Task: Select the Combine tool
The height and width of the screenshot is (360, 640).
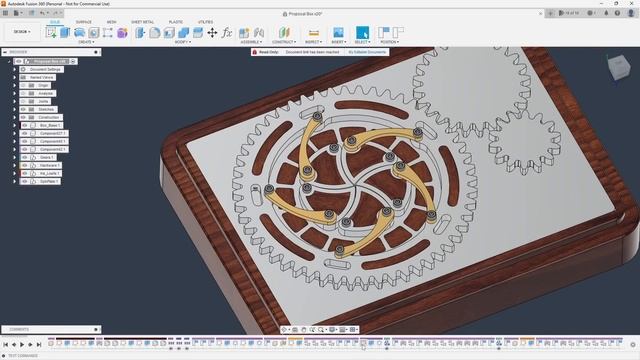Action: [184, 33]
